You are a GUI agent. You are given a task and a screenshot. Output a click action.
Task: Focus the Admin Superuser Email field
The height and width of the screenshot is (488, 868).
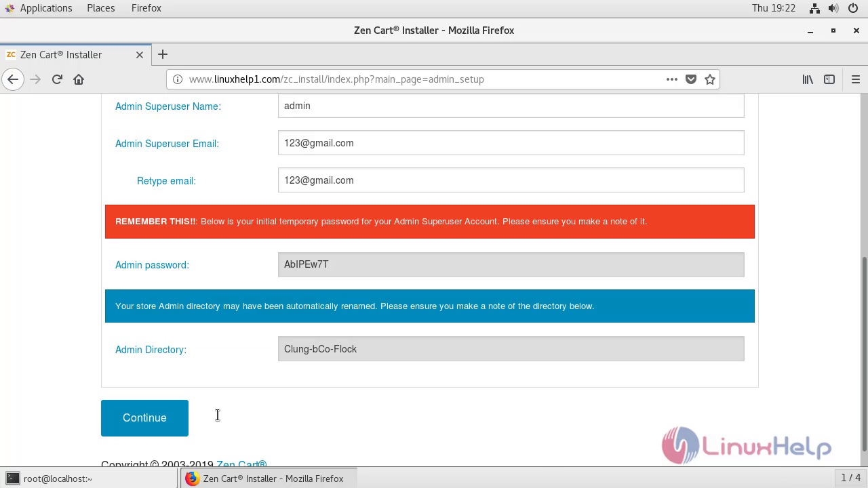(511, 143)
